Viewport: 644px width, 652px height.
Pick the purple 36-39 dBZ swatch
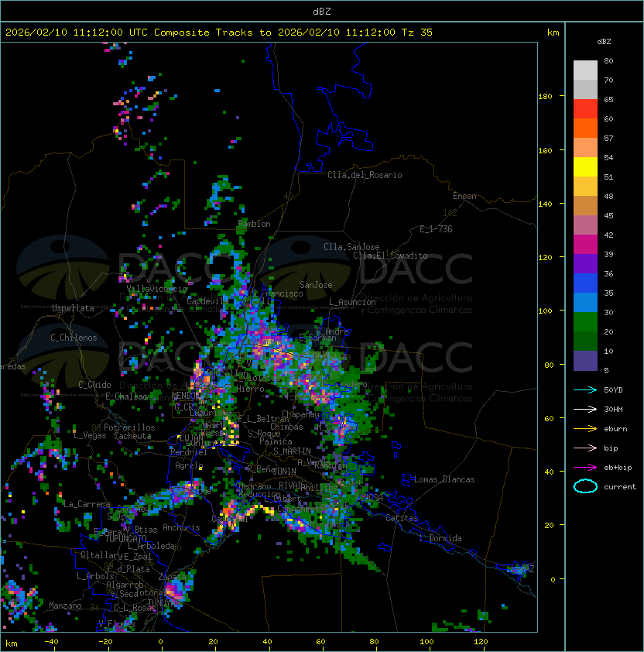coord(585,263)
